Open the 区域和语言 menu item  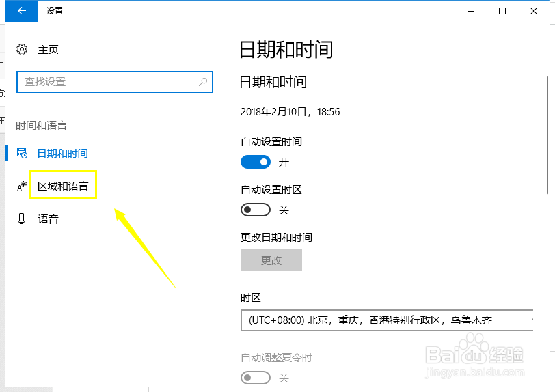[x=63, y=186]
